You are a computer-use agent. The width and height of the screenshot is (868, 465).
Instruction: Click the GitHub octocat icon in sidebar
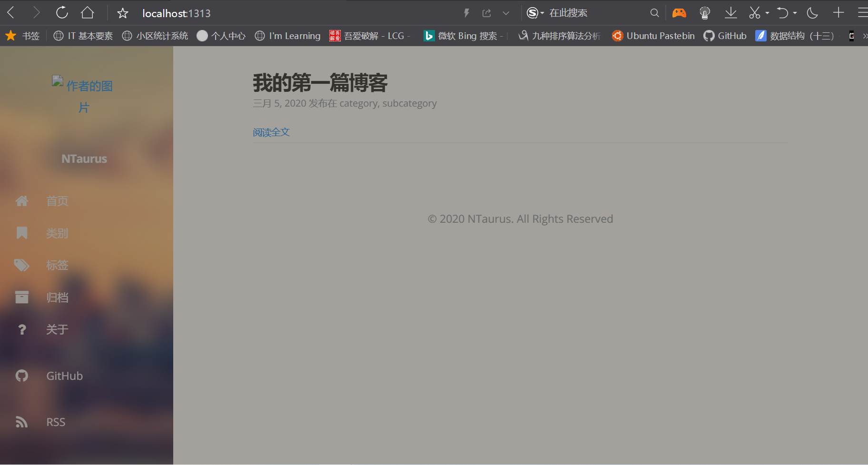[22, 376]
